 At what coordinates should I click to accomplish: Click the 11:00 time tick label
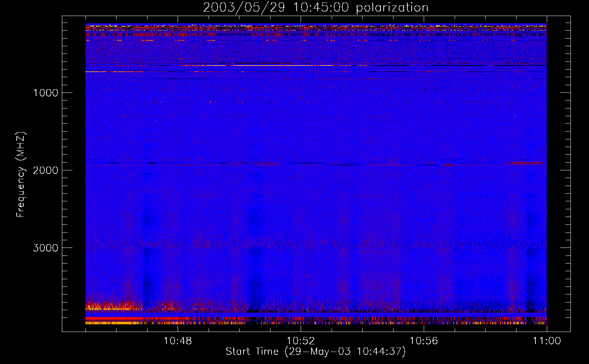(x=547, y=341)
